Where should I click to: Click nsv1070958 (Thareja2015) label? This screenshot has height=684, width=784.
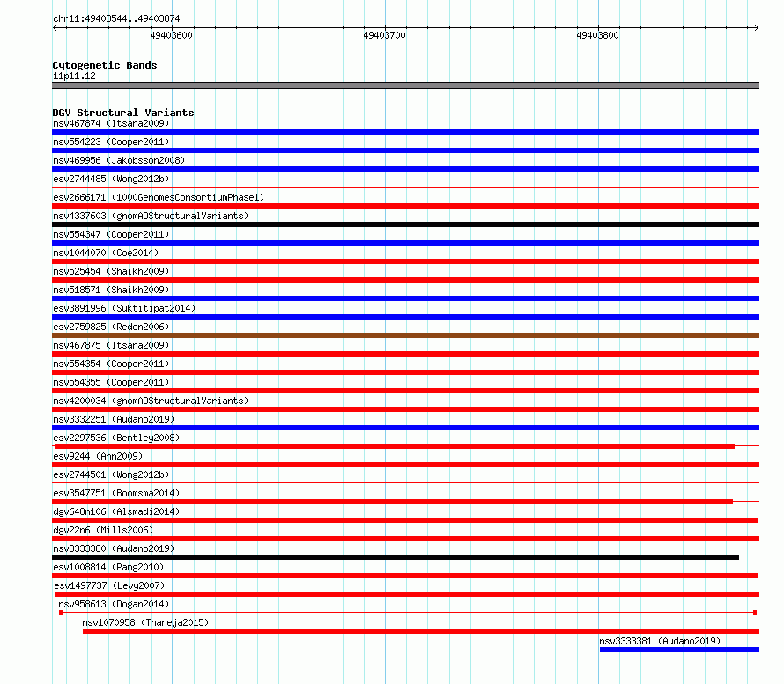(145, 622)
